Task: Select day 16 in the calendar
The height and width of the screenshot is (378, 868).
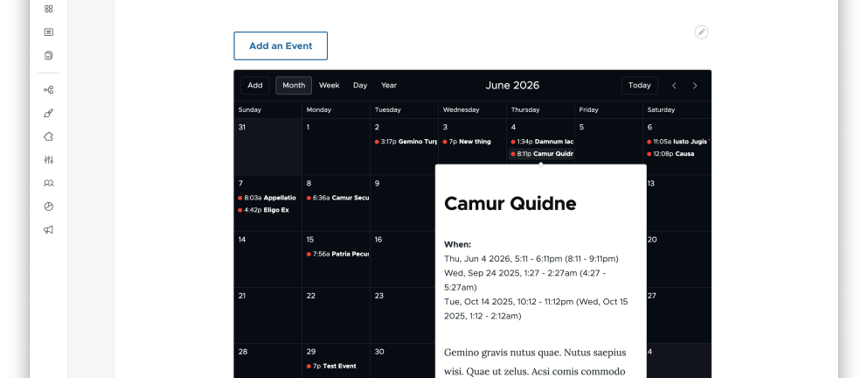Action: pos(378,240)
